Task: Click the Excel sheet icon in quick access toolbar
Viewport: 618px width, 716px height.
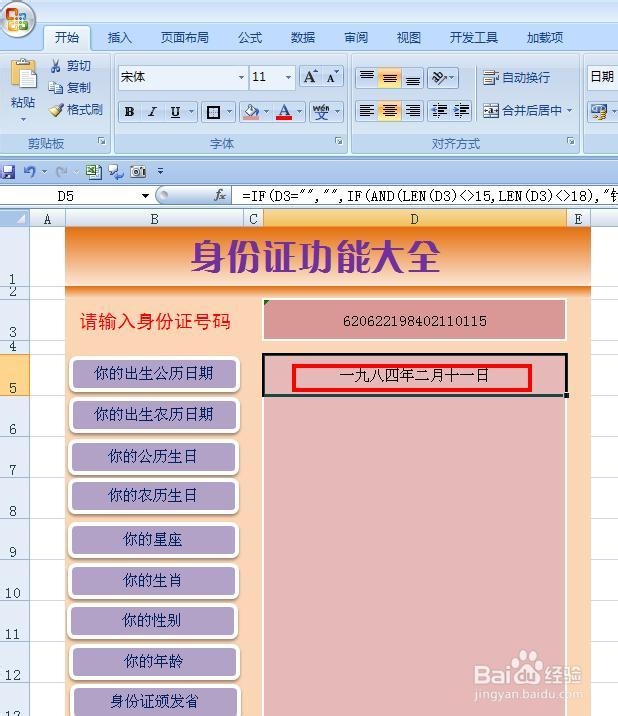Action: (94, 172)
